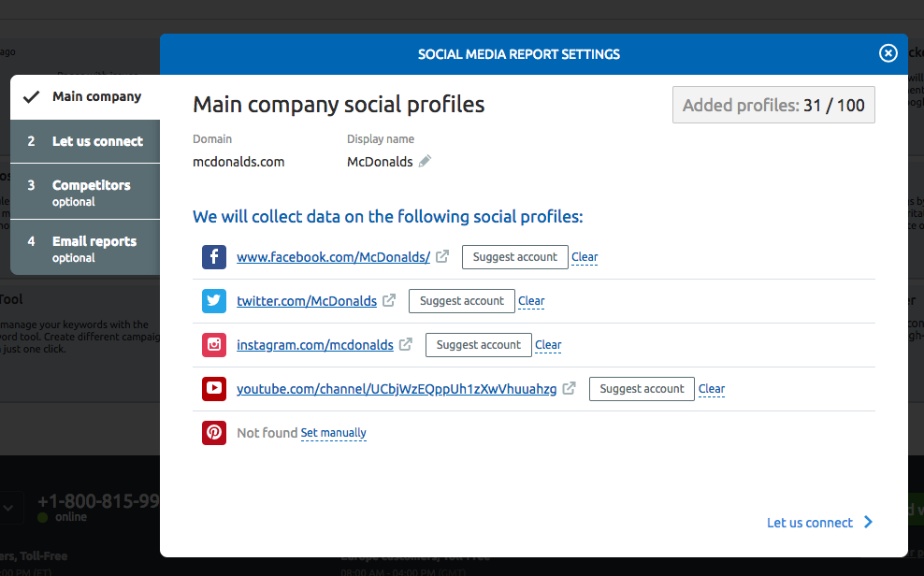Clear the Instagram profile

pyautogui.click(x=548, y=344)
